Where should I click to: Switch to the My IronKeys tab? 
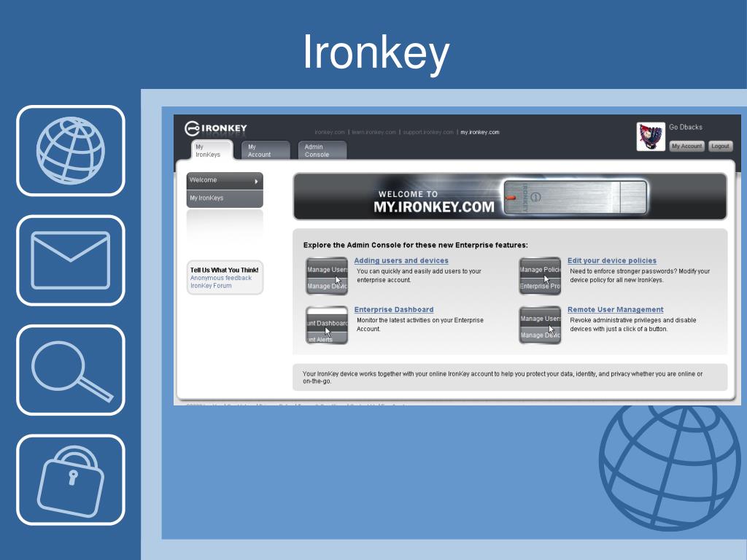(212, 150)
